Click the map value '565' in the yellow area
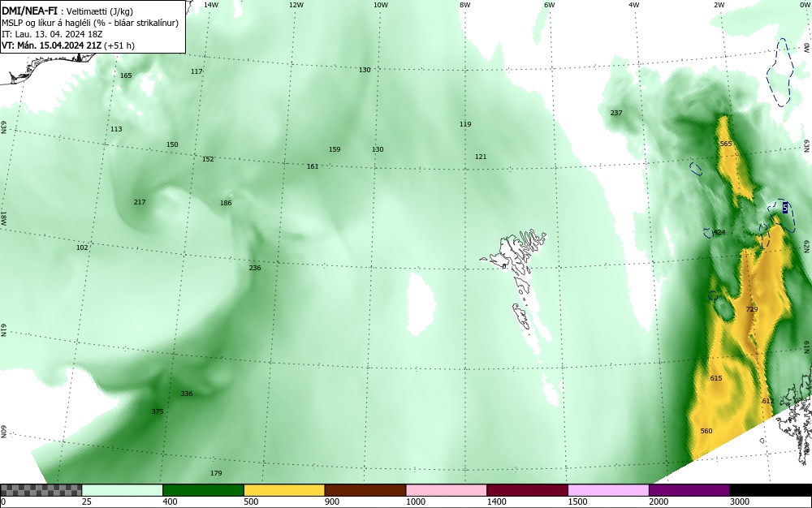This screenshot has height=508, width=812. tap(726, 144)
